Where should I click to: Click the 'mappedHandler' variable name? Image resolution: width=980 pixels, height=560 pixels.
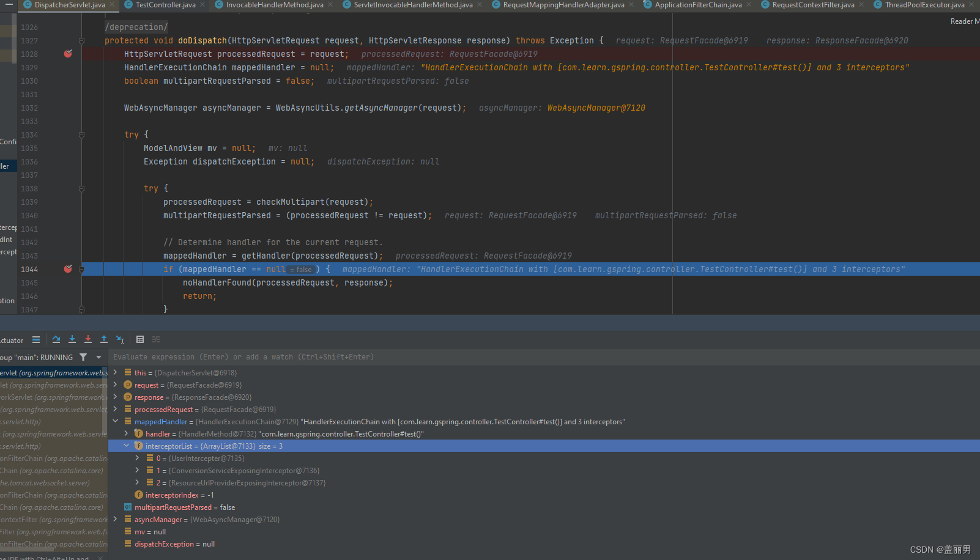(x=161, y=422)
